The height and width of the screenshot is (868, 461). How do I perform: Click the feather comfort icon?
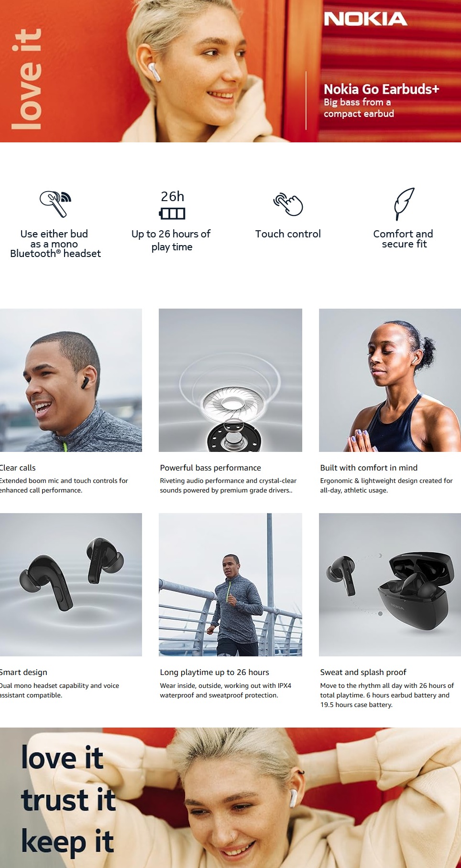[404, 204]
